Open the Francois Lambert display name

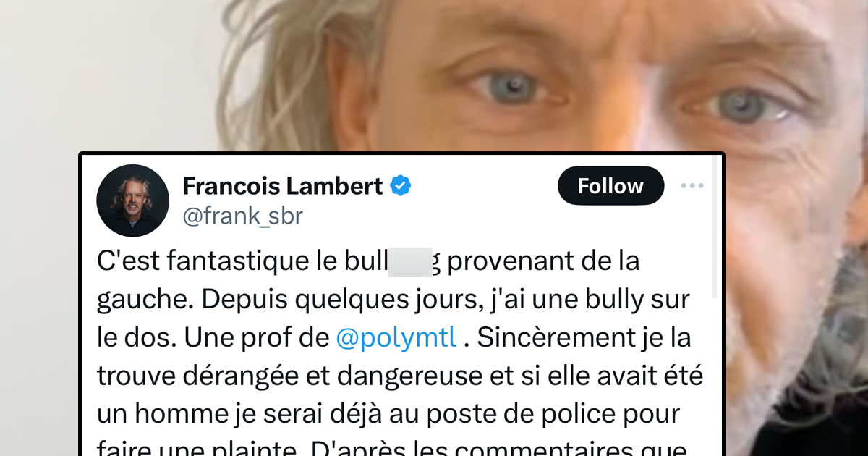[283, 186]
